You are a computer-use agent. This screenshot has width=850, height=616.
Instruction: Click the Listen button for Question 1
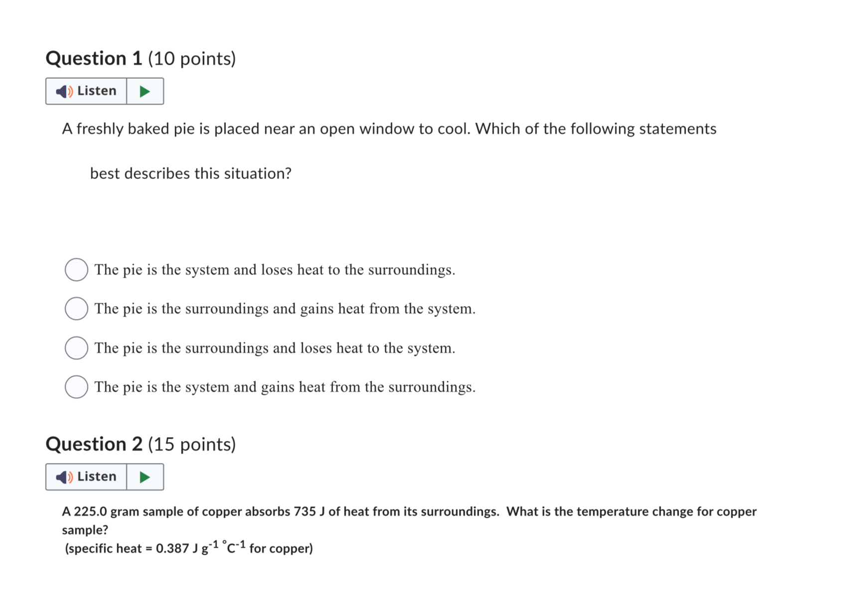point(85,91)
